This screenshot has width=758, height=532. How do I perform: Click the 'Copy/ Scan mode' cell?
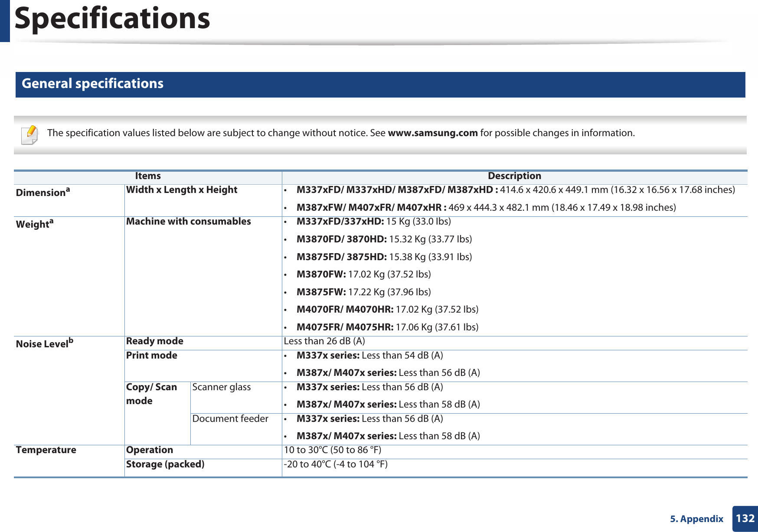[152, 394]
